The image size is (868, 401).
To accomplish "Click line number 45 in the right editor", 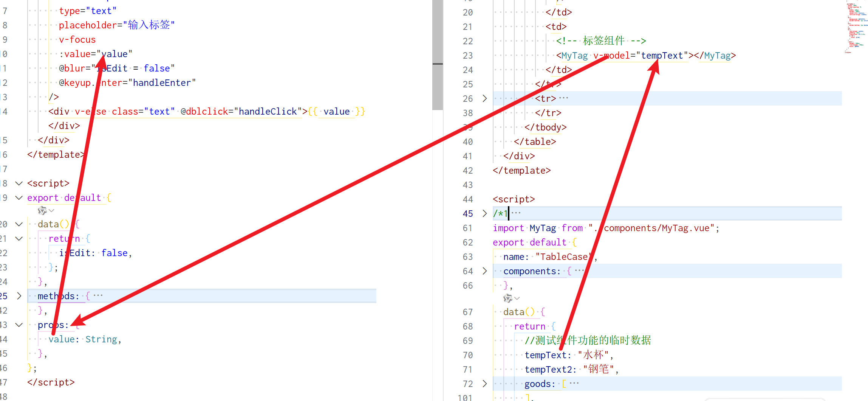I will click(x=468, y=214).
